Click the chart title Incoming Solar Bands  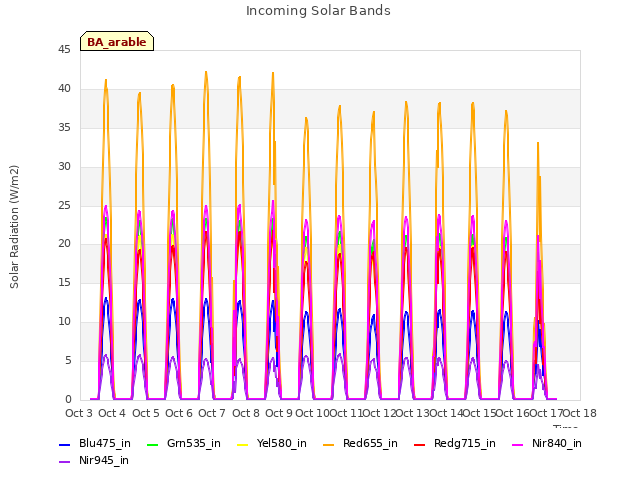[318, 11]
